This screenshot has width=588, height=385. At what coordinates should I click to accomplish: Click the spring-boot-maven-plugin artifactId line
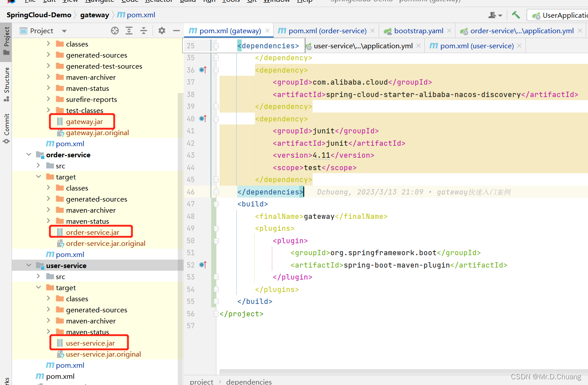coord(399,265)
